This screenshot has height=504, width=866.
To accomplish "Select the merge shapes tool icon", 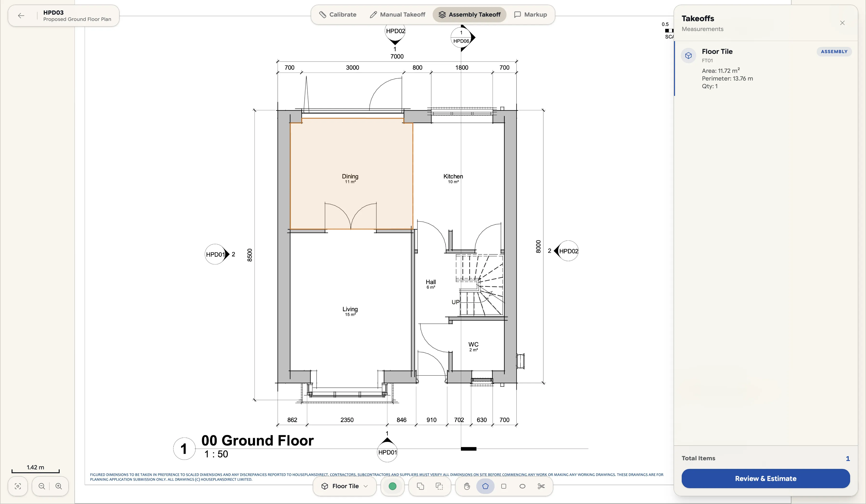I will (420, 486).
